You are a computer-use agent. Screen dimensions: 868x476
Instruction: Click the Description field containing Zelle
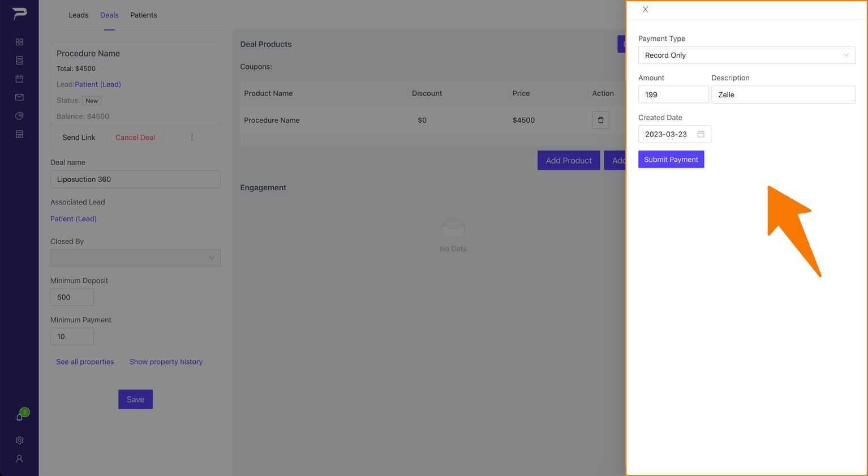[x=783, y=95]
